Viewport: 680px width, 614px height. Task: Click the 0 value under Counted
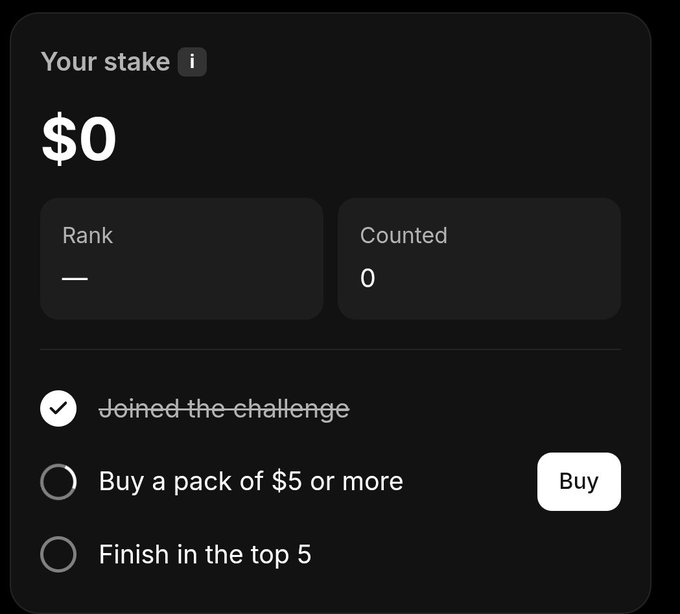pyautogui.click(x=368, y=278)
